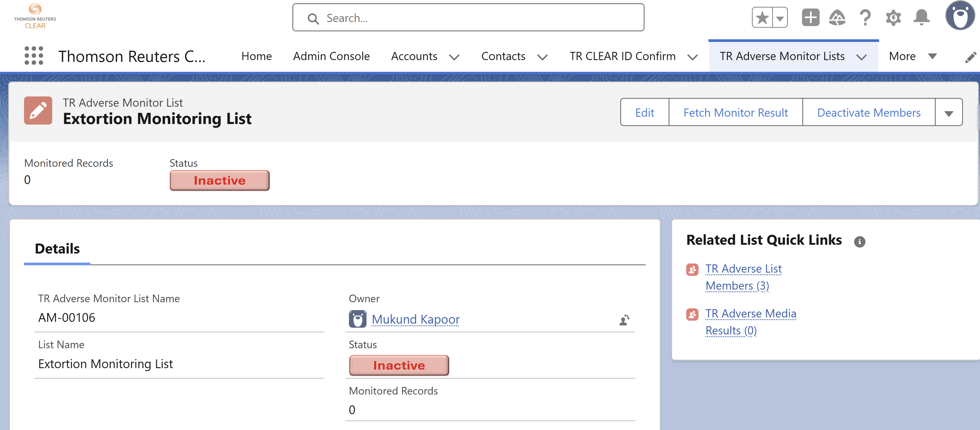This screenshot has width=980, height=430.
Task: Click the AM-00106 list name value
Action: tap(67, 317)
